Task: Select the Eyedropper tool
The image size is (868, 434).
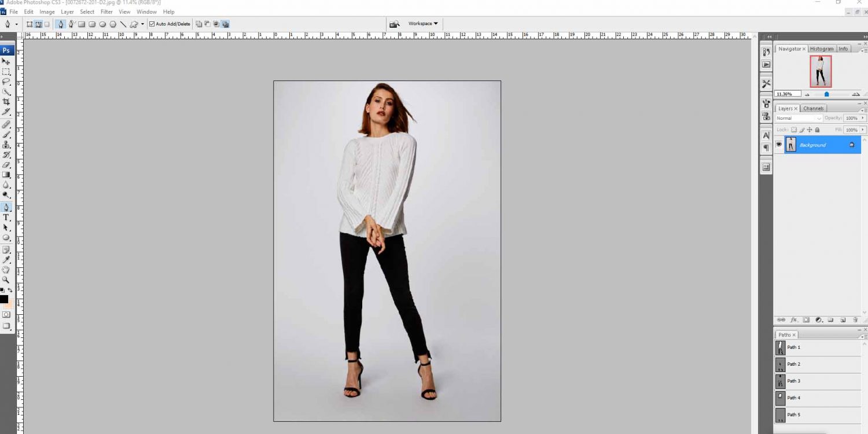Action: pyautogui.click(x=6, y=260)
